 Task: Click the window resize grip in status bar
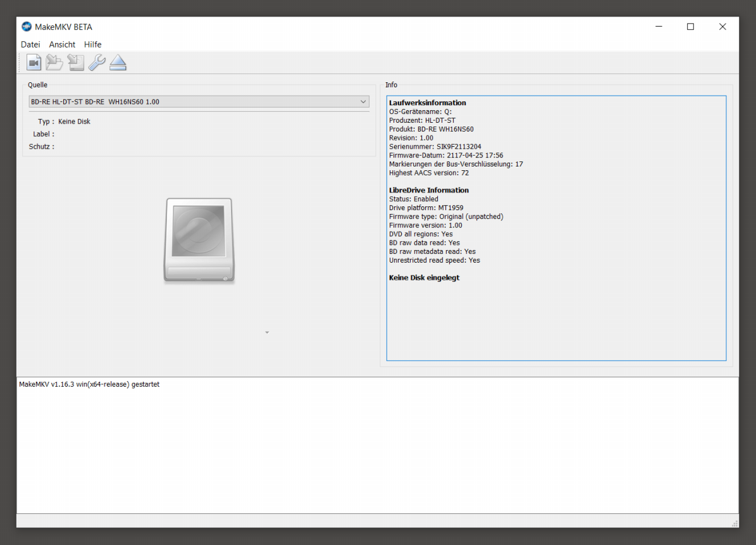coord(734,523)
